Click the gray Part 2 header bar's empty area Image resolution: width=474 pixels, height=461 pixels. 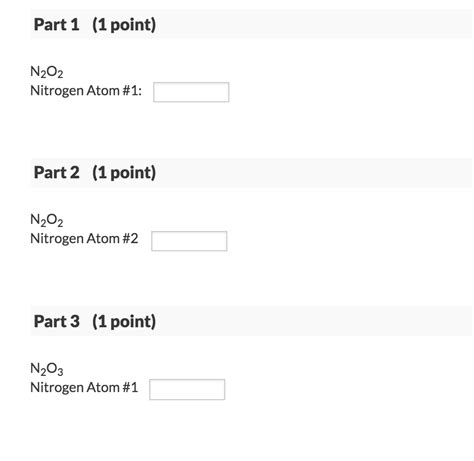tap(313, 173)
